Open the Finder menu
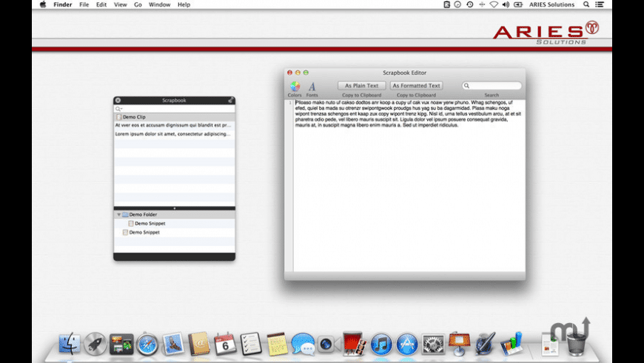The height and width of the screenshot is (363, 644). [x=62, y=4]
